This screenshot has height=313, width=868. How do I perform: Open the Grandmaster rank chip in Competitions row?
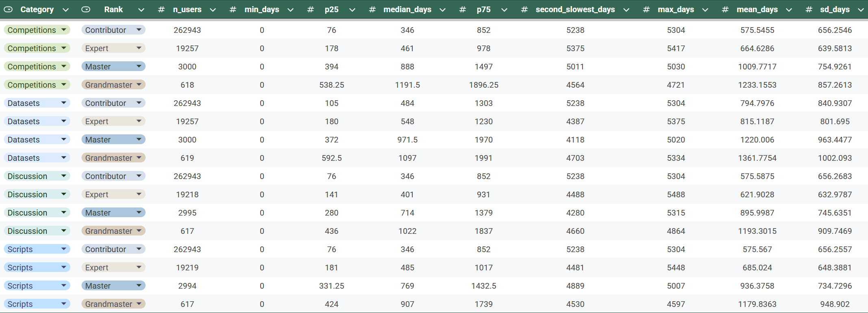pos(113,85)
